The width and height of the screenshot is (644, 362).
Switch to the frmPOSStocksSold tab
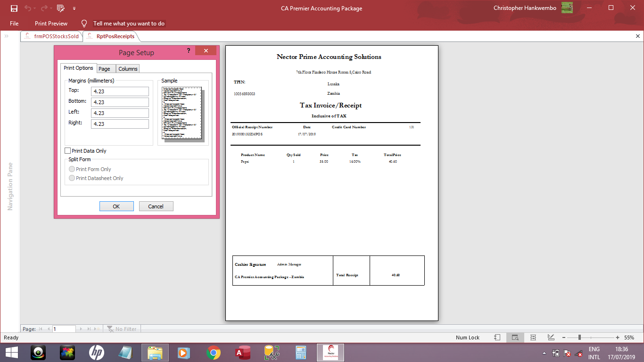pos(52,36)
